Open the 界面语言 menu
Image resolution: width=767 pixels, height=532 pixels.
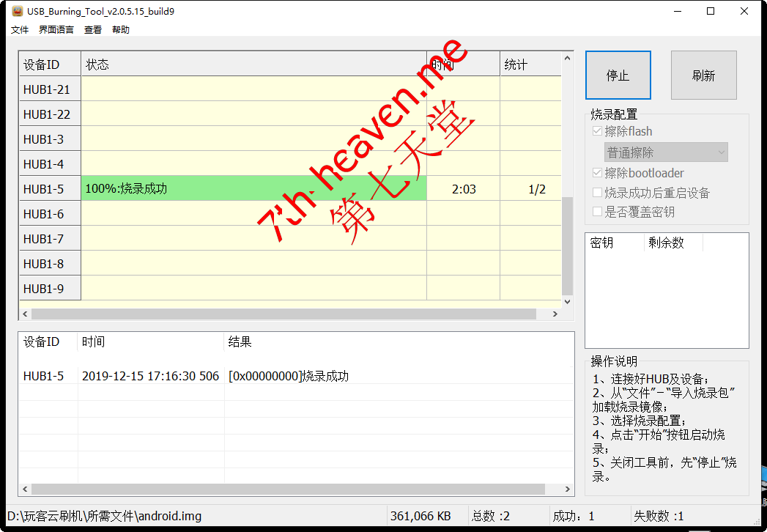[x=56, y=30]
